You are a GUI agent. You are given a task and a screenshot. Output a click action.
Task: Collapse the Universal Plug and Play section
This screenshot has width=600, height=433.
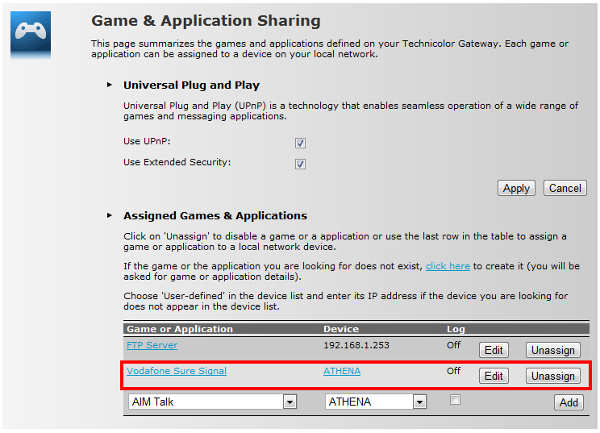109,86
